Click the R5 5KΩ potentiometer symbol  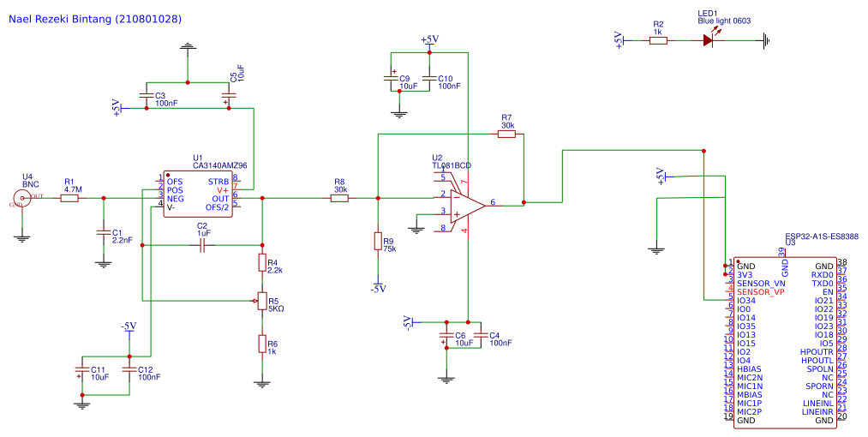(262, 301)
